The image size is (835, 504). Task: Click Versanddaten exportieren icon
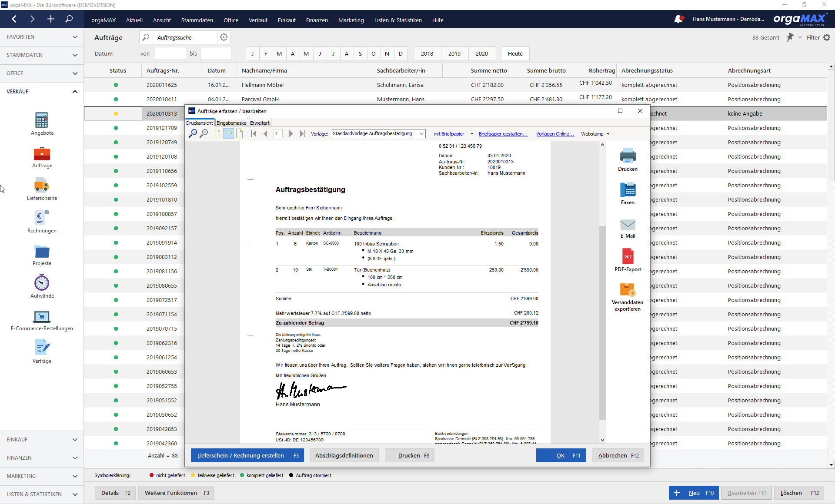628,290
